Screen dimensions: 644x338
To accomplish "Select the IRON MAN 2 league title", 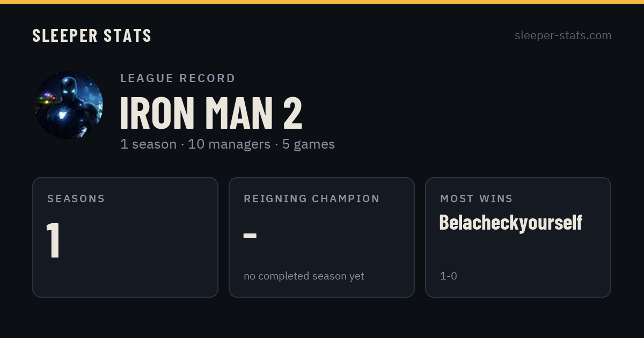I will click(211, 113).
